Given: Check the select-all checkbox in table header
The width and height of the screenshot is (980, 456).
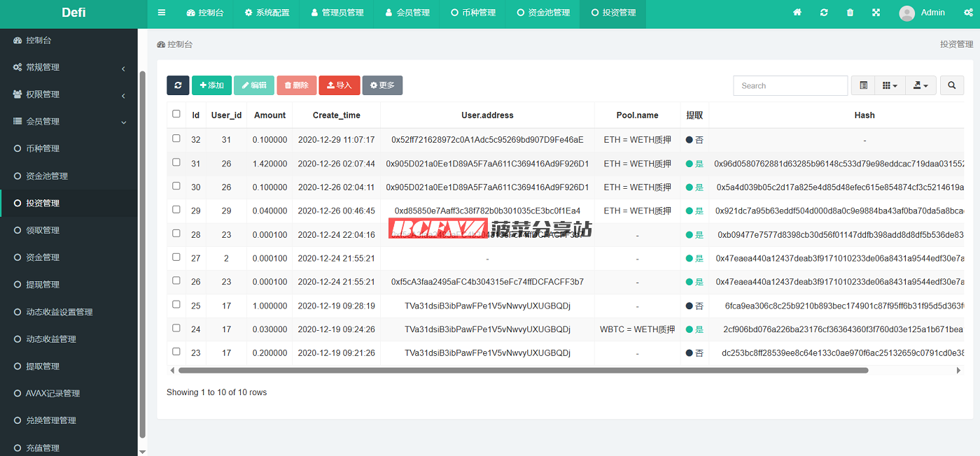Looking at the screenshot, I should 176,114.
